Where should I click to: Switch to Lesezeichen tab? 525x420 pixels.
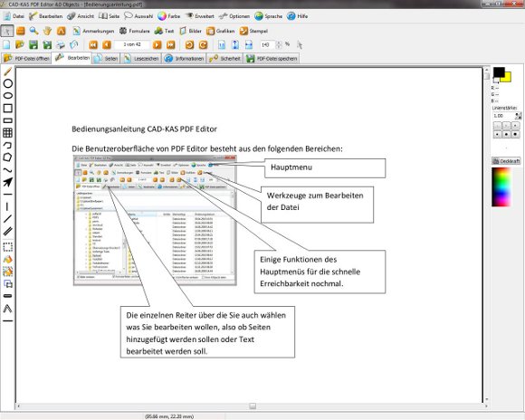[140, 58]
